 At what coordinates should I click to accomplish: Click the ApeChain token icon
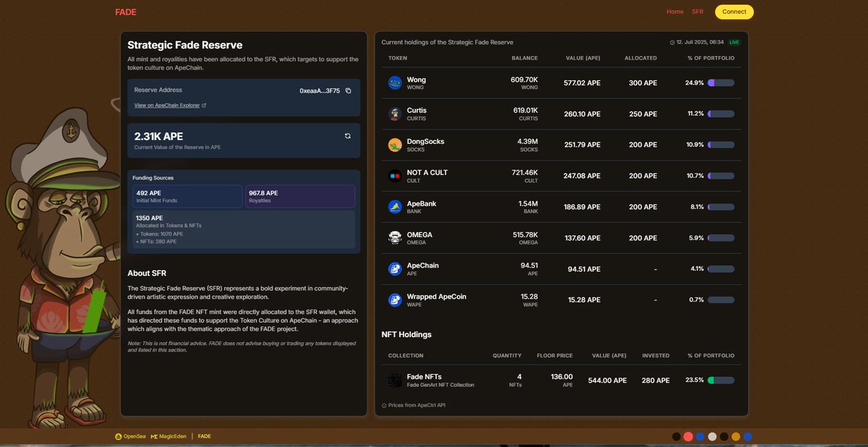click(x=395, y=269)
